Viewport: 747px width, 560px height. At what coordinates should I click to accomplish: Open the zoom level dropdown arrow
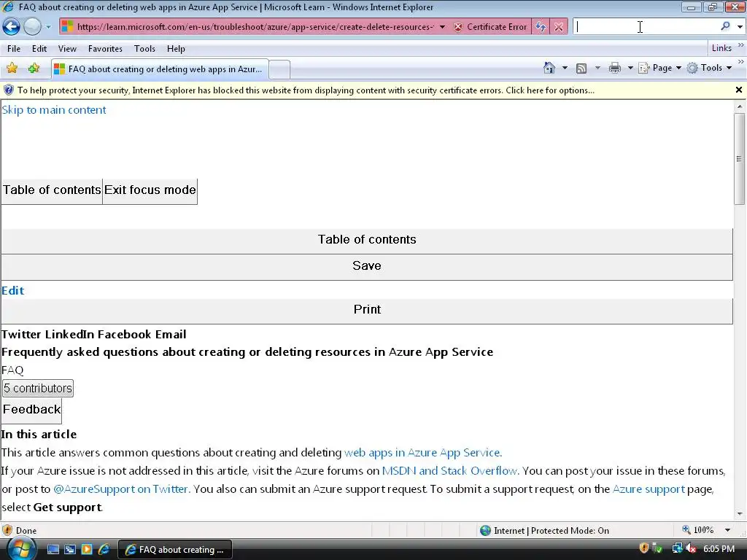(x=727, y=530)
